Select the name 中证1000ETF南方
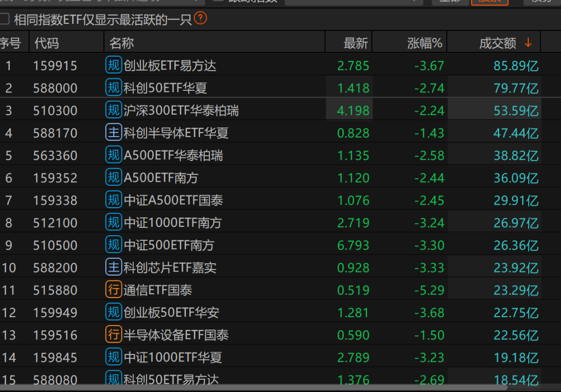The image size is (561, 392). [x=173, y=223]
